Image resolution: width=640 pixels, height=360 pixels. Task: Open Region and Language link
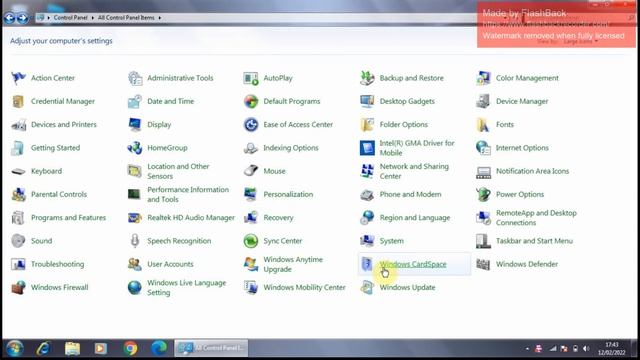pyautogui.click(x=415, y=218)
